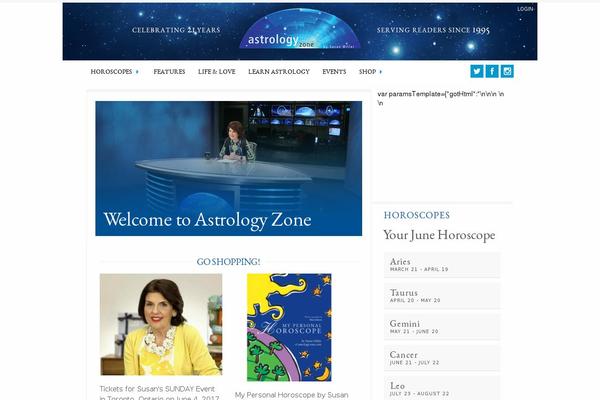Click the Go Shopping! heading
Image resolution: width=600 pixels, height=400 pixels.
(x=228, y=262)
